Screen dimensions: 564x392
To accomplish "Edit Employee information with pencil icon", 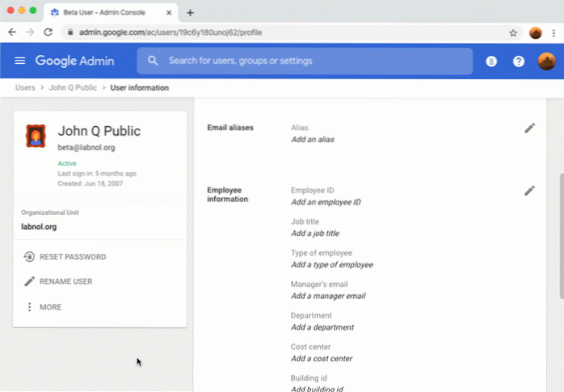I will 529,191.
